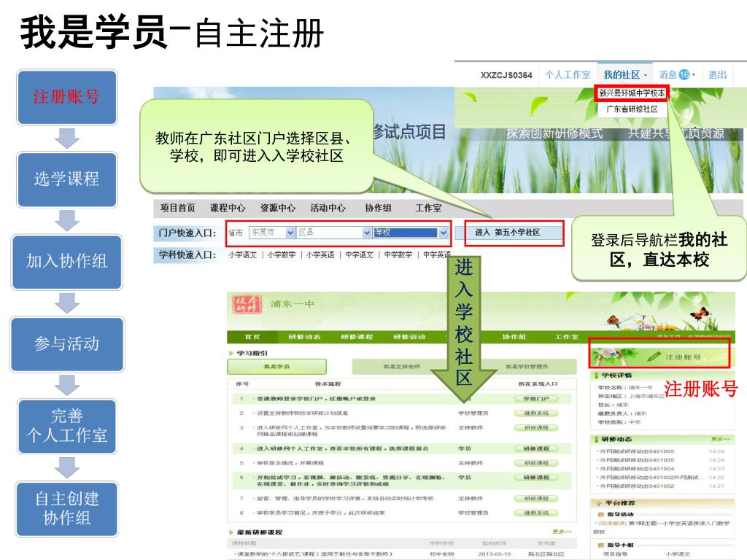Screen dimensions: 747x560
Task: Expand the 我的社区 menu arrow
Action: [x=646, y=75]
